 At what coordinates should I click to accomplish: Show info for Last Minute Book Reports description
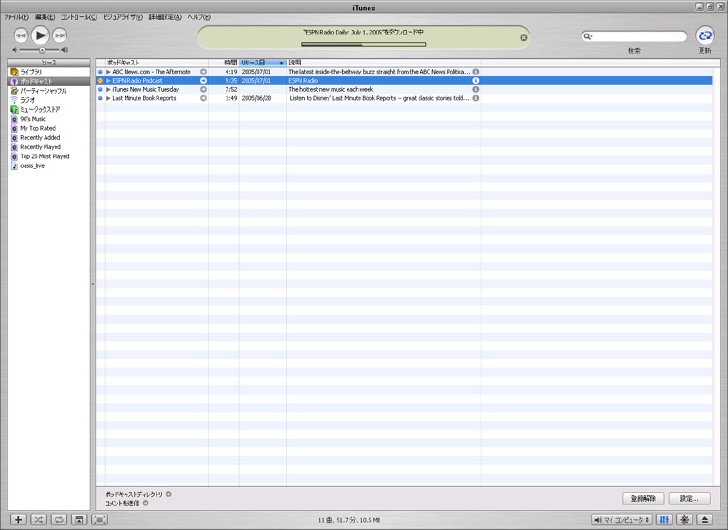click(476, 98)
